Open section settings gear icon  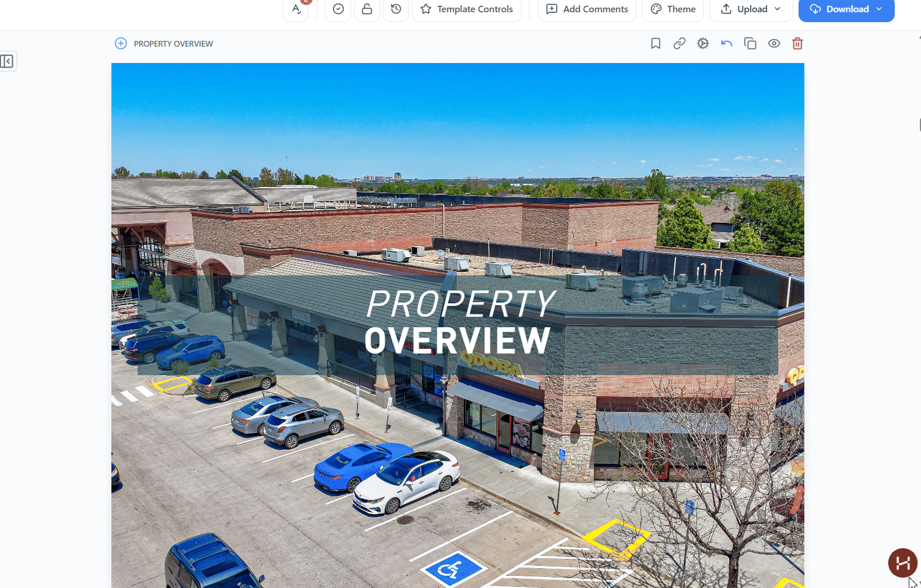point(703,44)
